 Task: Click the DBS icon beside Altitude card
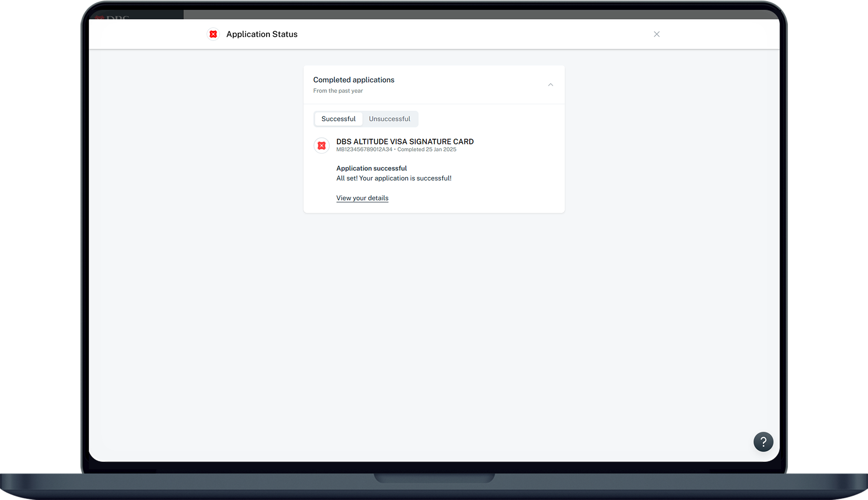321,146
